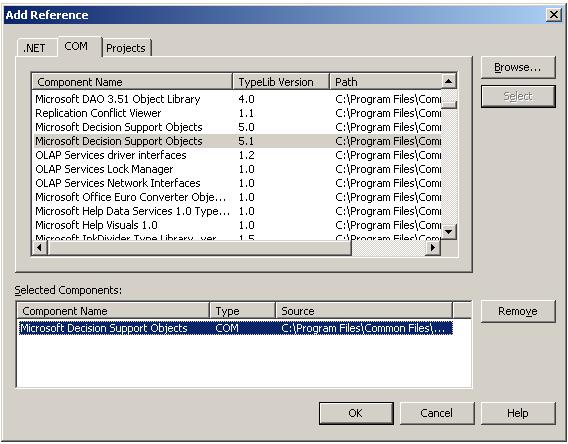
Task: Click the vertical scrollbar up arrow
Action: [x=449, y=81]
